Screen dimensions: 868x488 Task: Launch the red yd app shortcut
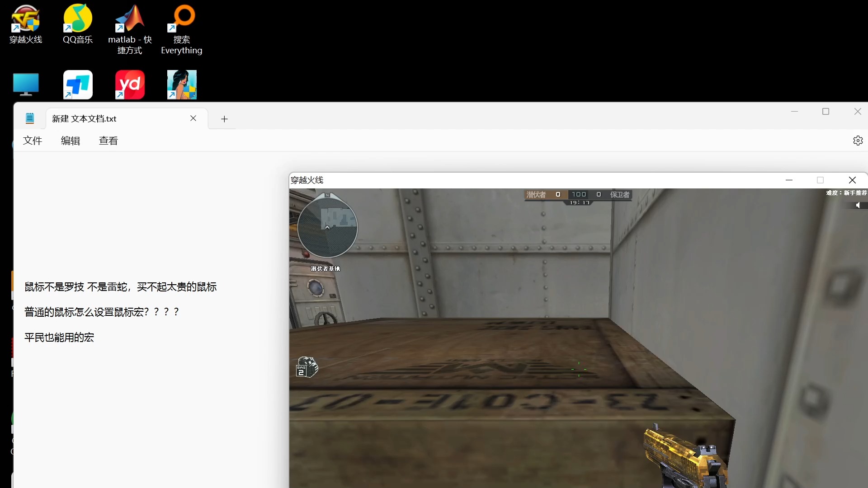tap(130, 84)
